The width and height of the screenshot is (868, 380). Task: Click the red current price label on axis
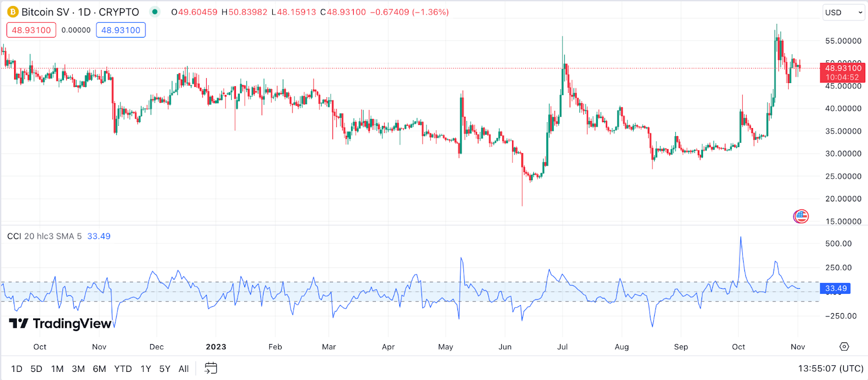[x=843, y=72]
